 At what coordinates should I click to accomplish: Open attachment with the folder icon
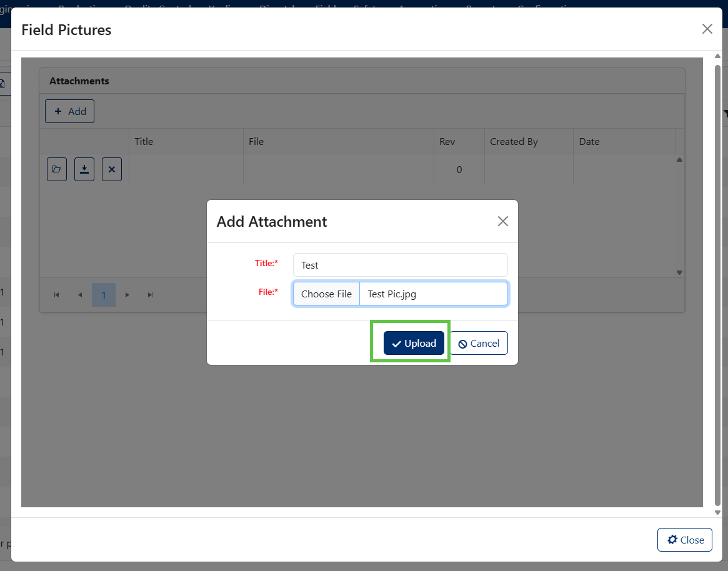tap(57, 169)
